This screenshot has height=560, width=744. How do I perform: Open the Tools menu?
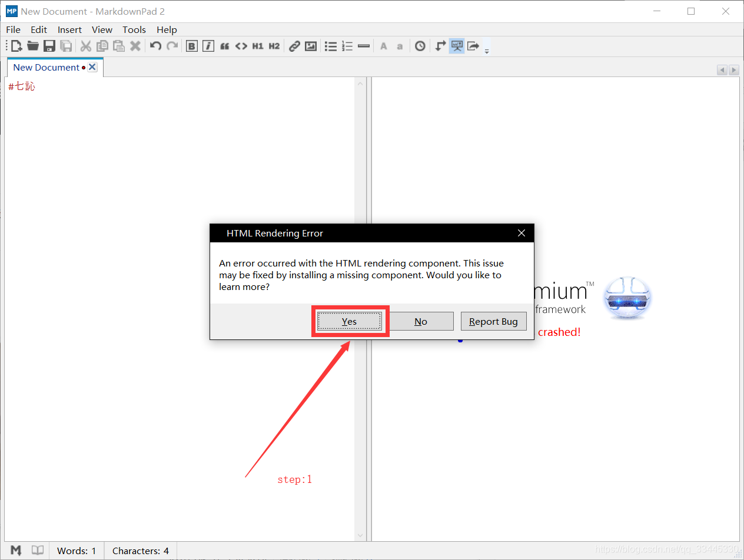click(134, 29)
